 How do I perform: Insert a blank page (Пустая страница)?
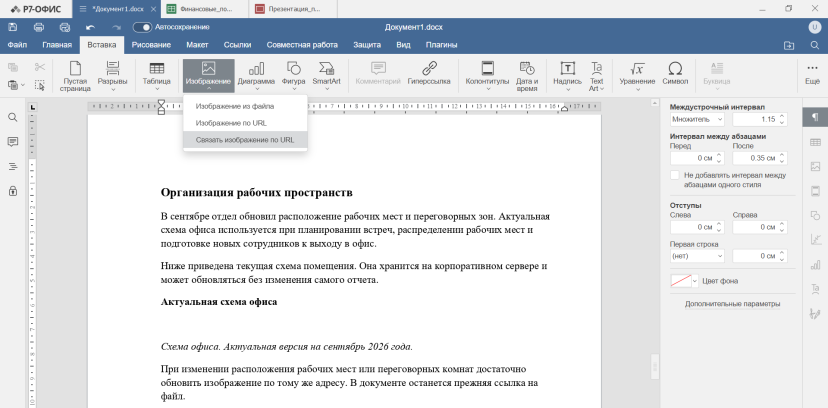coord(75,76)
